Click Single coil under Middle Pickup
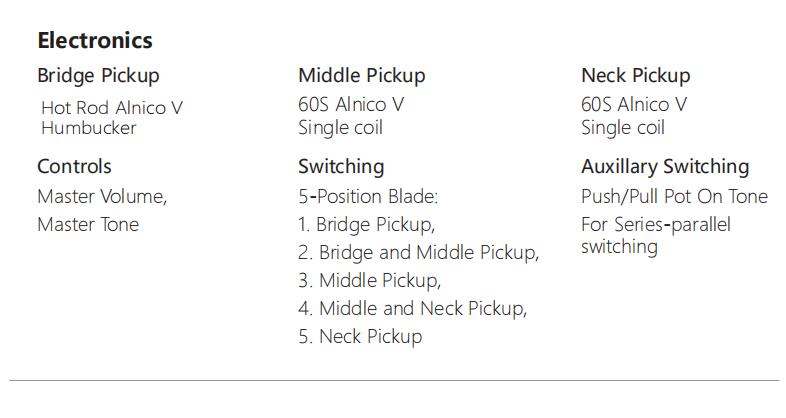 (340, 128)
